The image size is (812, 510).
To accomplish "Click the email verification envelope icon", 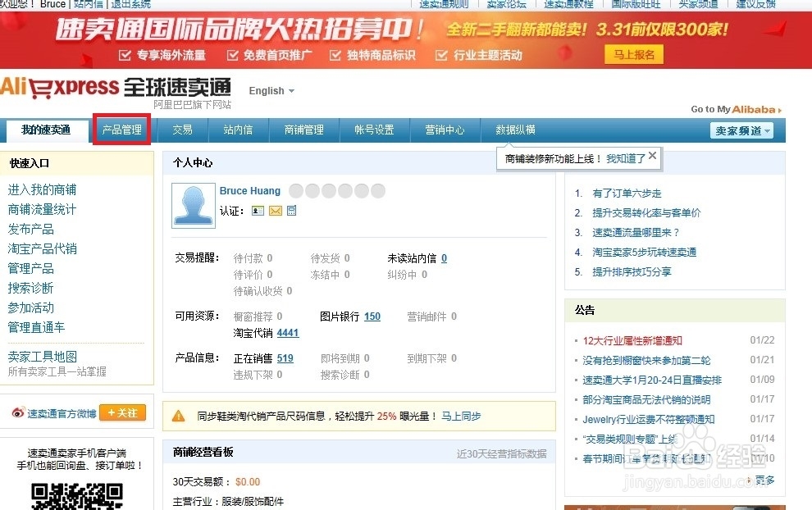I will [x=276, y=211].
